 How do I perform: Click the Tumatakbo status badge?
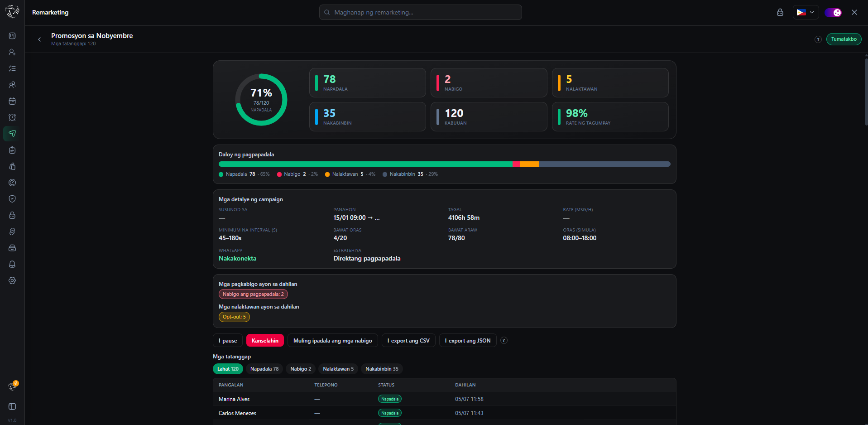coord(844,39)
